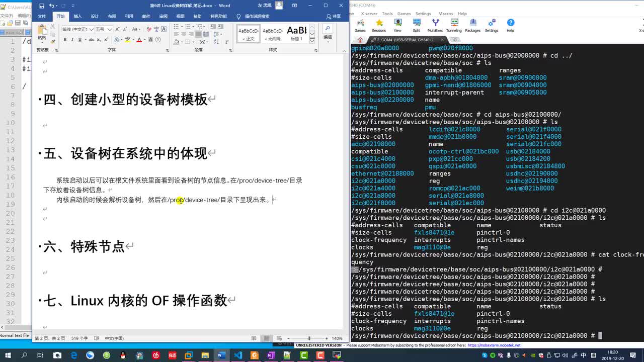
Task: Save the Word document
Action: pos(42,6)
